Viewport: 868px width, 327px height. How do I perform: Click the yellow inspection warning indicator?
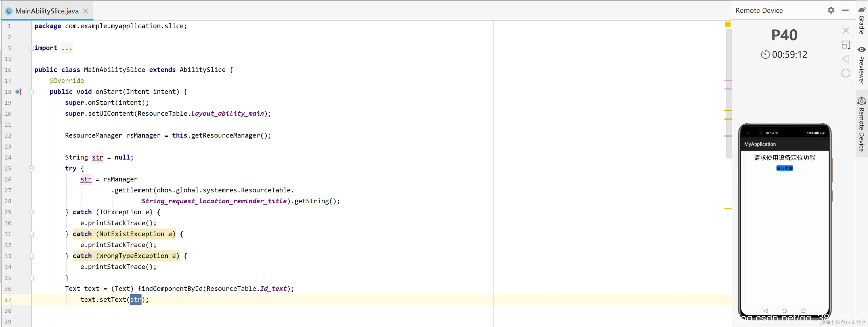(727, 24)
